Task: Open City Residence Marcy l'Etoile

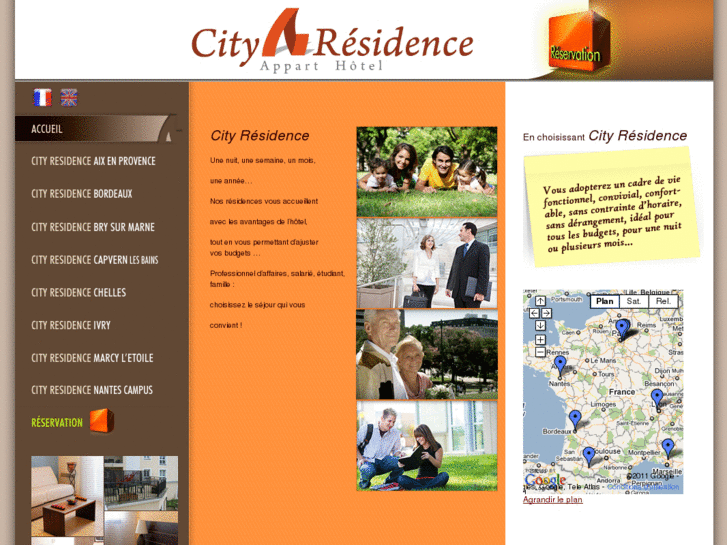Action: click(x=92, y=358)
